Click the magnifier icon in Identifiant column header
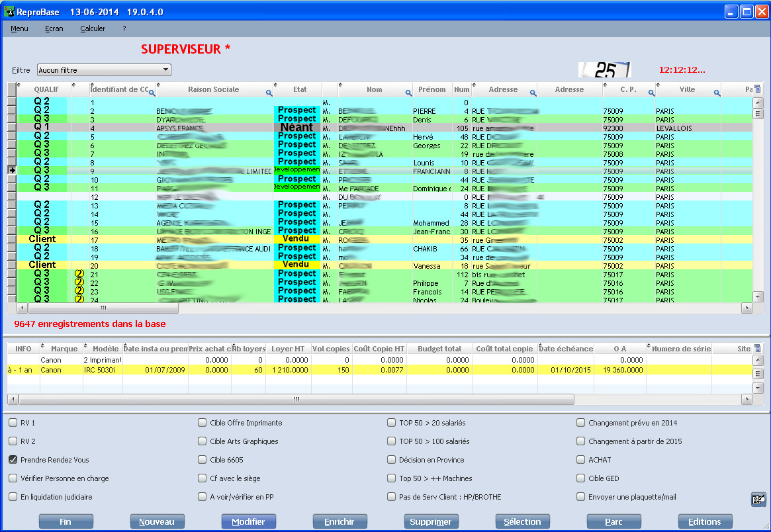Image resolution: width=771 pixels, height=532 pixels. [x=152, y=93]
